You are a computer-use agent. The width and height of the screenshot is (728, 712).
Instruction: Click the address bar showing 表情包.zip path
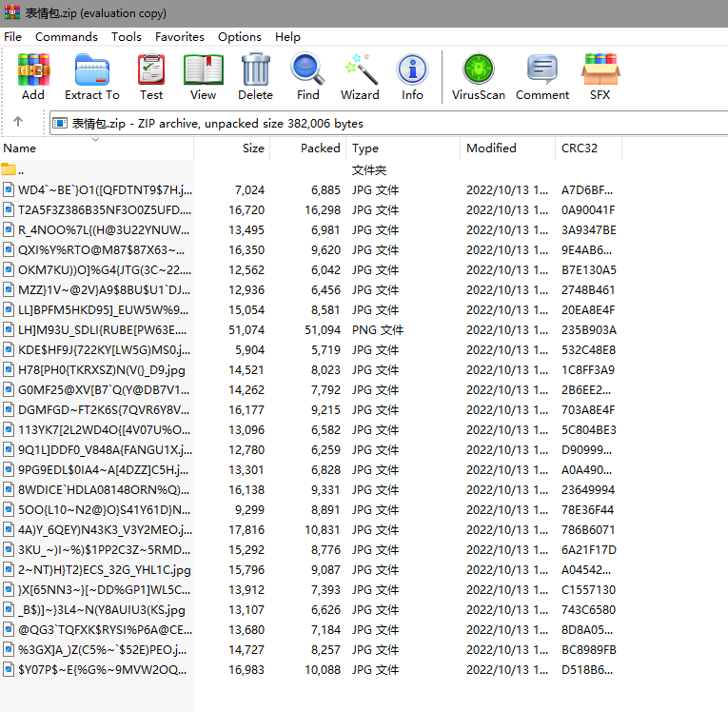(388, 123)
